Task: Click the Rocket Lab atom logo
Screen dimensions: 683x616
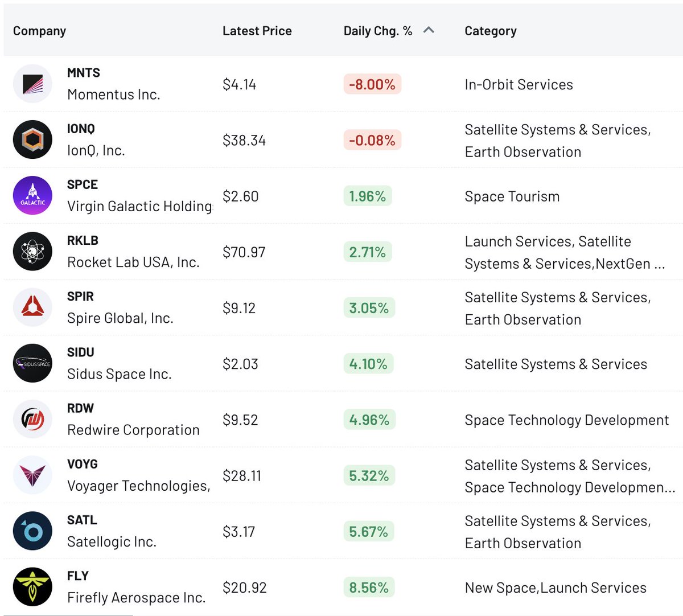Action: pos(32,251)
